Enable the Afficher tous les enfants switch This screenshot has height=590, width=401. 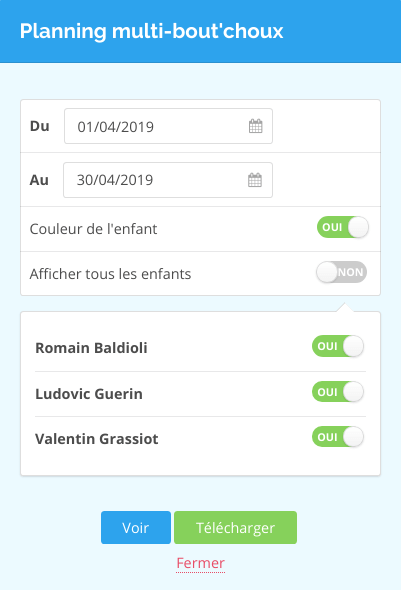point(342,272)
